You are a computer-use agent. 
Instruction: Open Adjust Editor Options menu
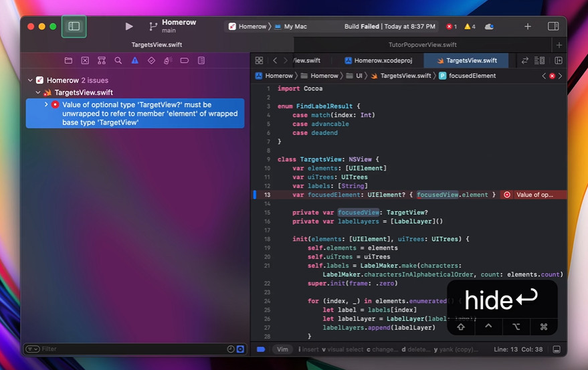click(x=539, y=60)
